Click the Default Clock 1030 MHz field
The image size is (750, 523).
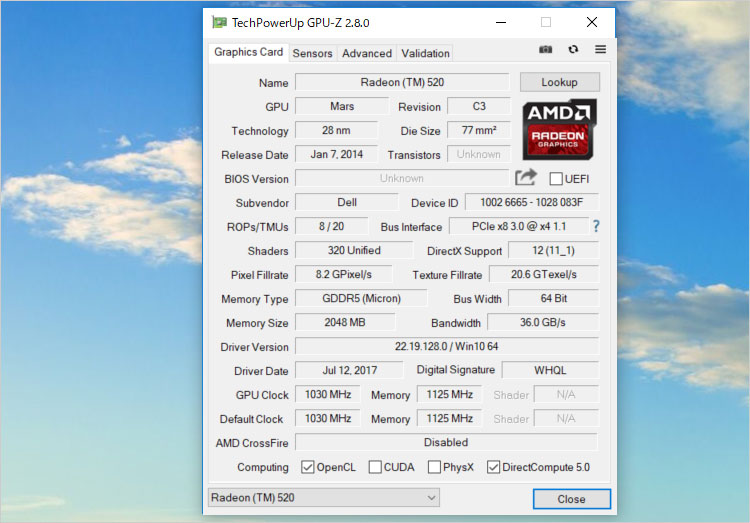(x=328, y=418)
